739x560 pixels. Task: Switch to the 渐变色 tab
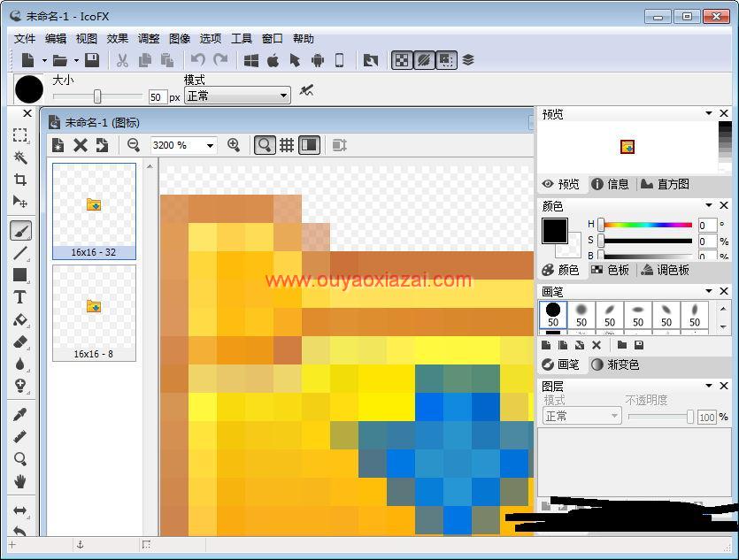point(615,364)
